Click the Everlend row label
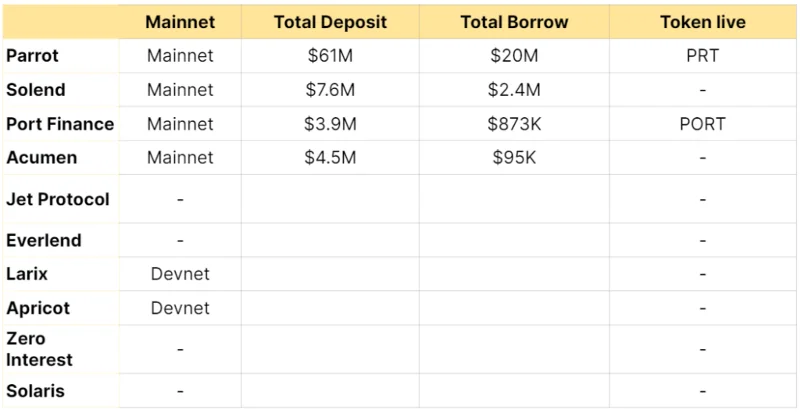800x413 pixels. [44, 240]
